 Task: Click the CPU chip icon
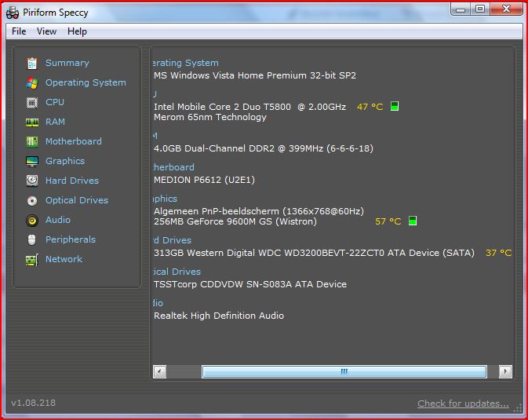[32, 103]
